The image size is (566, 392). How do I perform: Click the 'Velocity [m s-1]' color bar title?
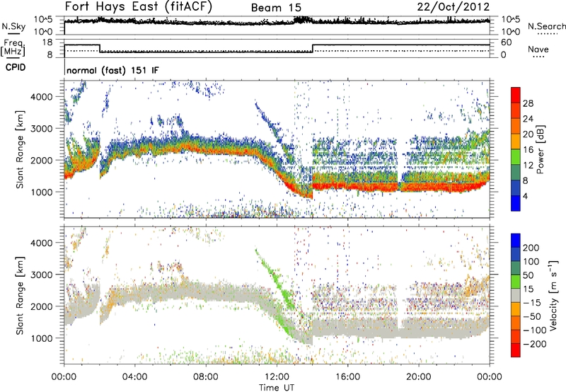click(x=553, y=295)
